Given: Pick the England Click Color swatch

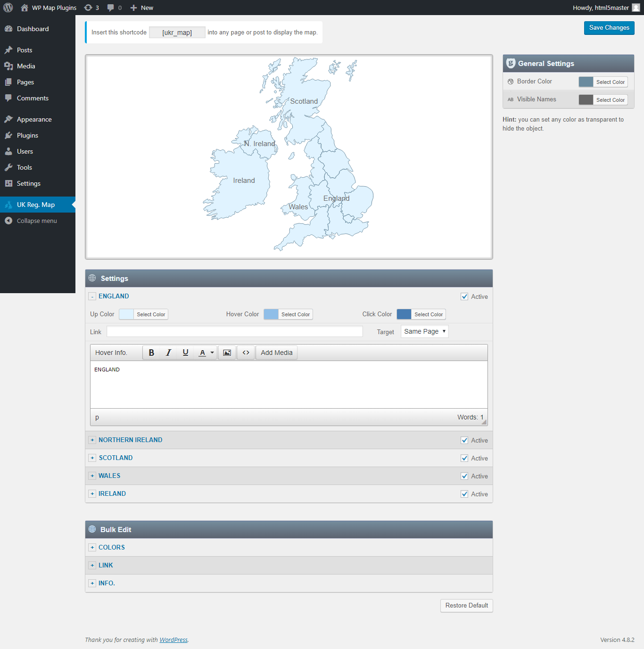Looking at the screenshot, I should 404,314.
